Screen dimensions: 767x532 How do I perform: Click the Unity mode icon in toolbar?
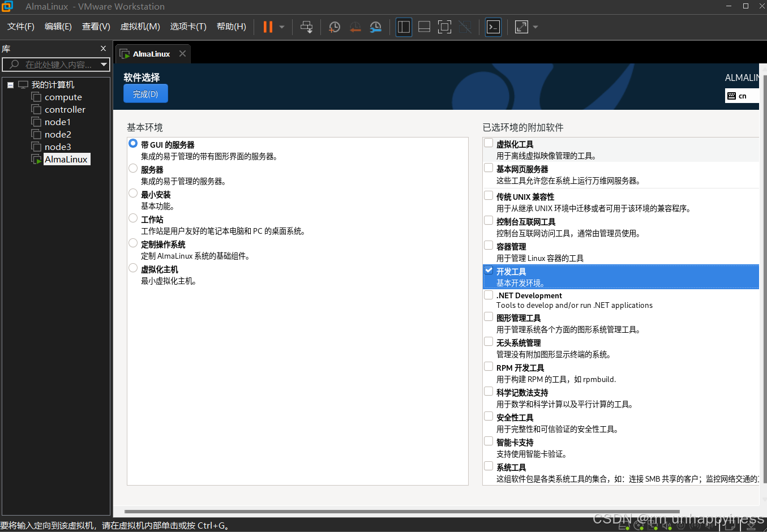tap(465, 27)
